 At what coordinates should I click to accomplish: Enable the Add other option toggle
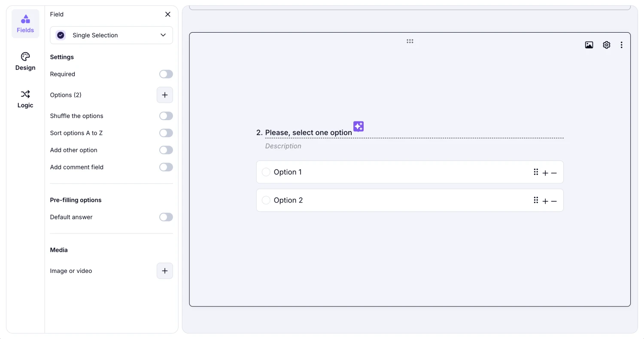click(166, 150)
